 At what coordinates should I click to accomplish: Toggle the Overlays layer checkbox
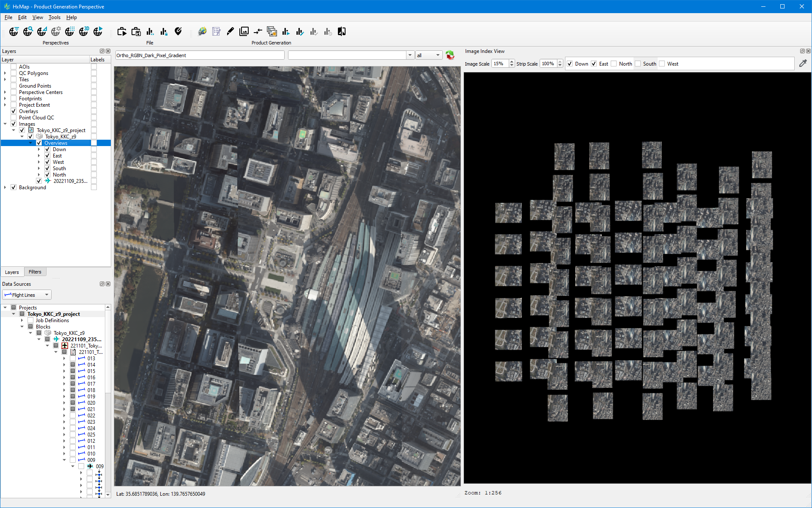[x=14, y=111]
